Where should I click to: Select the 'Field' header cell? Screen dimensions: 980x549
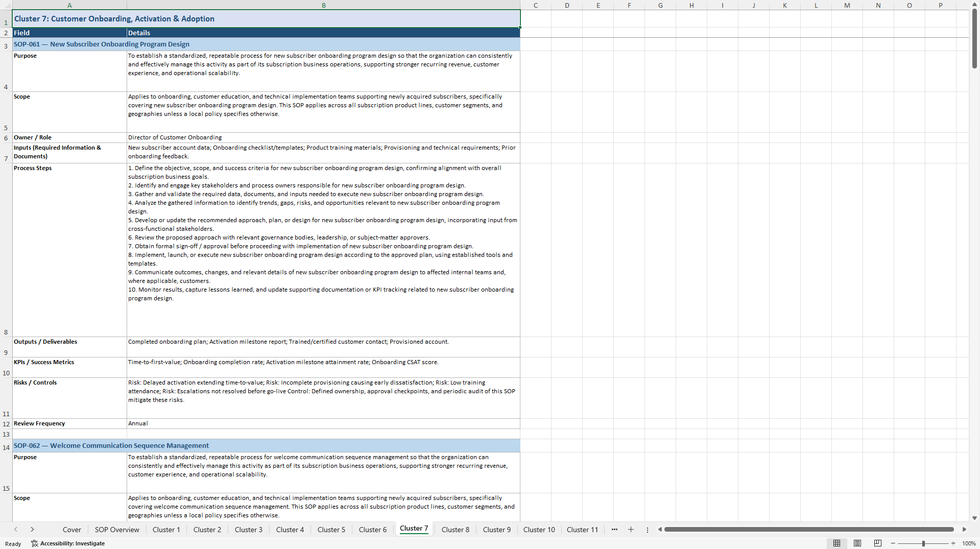pos(69,33)
